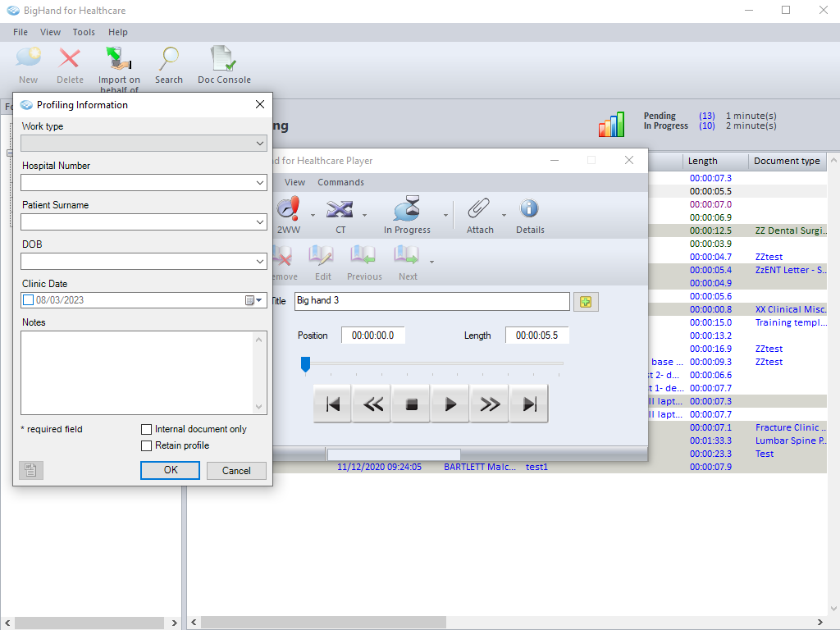Image resolution: width=840 pixels, height=630 pixels.
Task: Click Cancel in Profiling Information
Action: (x=236, y=470)
